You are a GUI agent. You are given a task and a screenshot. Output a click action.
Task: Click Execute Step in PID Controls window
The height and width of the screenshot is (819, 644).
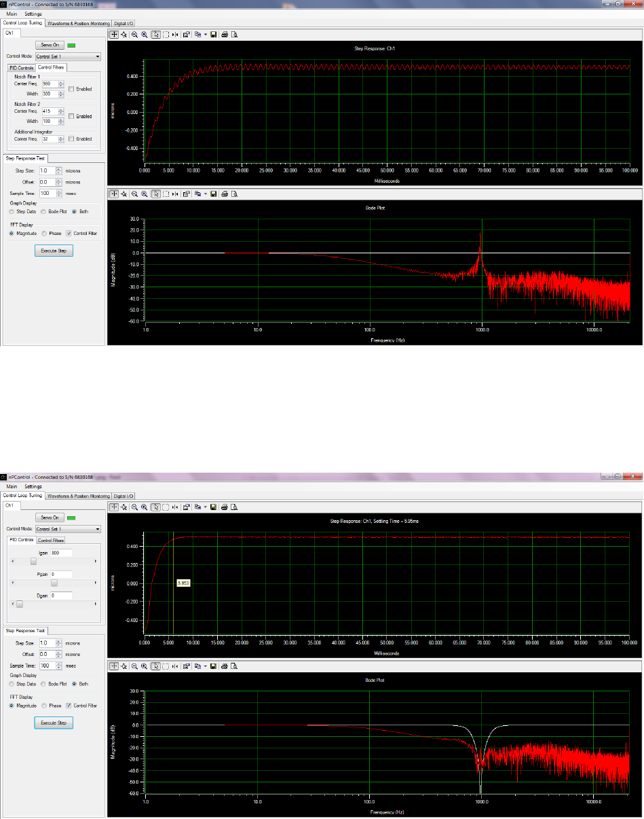54,723
